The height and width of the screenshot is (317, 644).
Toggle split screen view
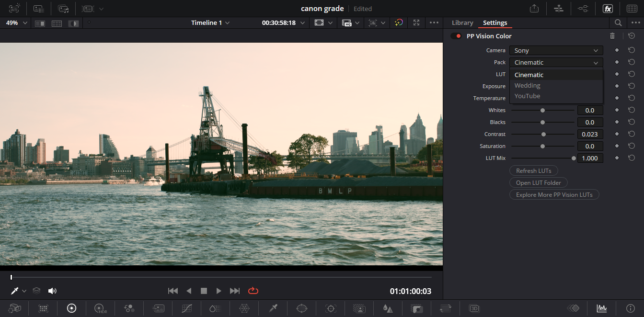[x=57, y=23]
